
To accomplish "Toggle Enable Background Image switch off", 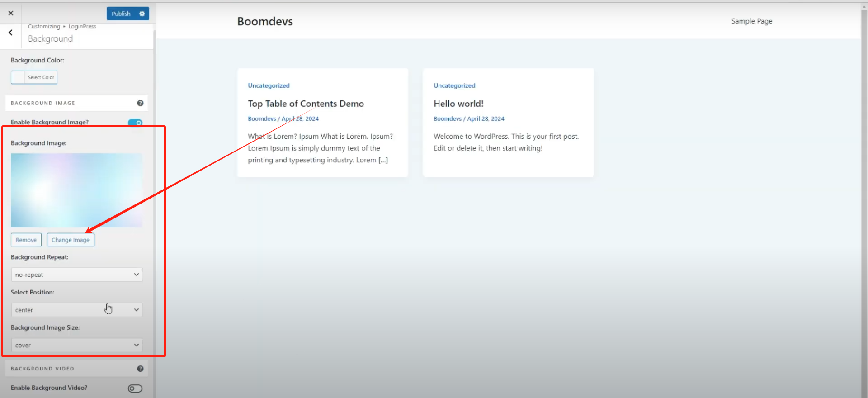I will 135,123.
